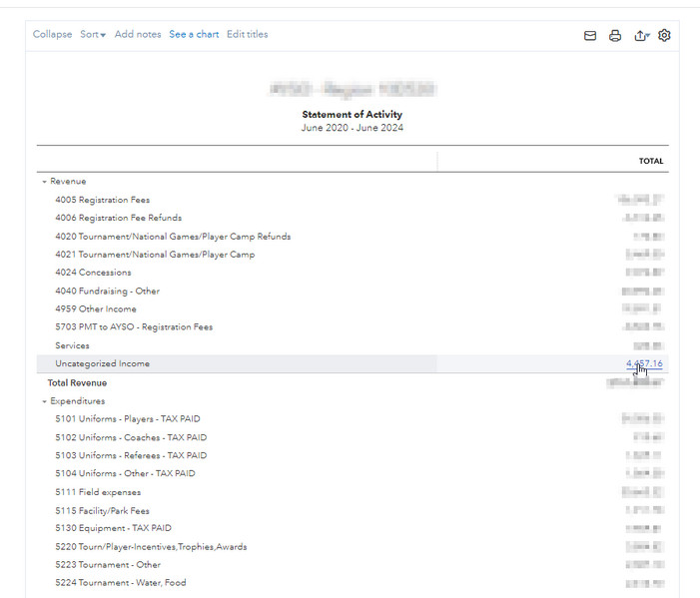Open the See a chart link
Image resolution: width=700 pixels, height=598 pixels.
point(194,35)
